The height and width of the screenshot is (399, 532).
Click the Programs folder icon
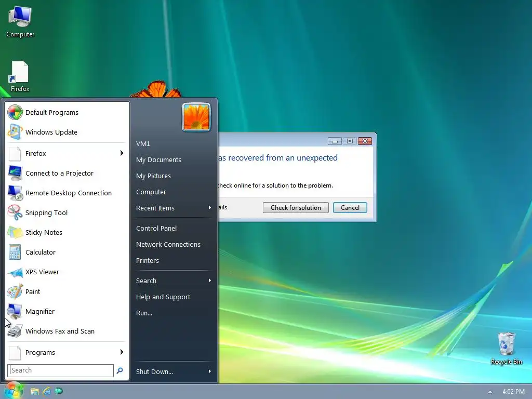[15, 353]
